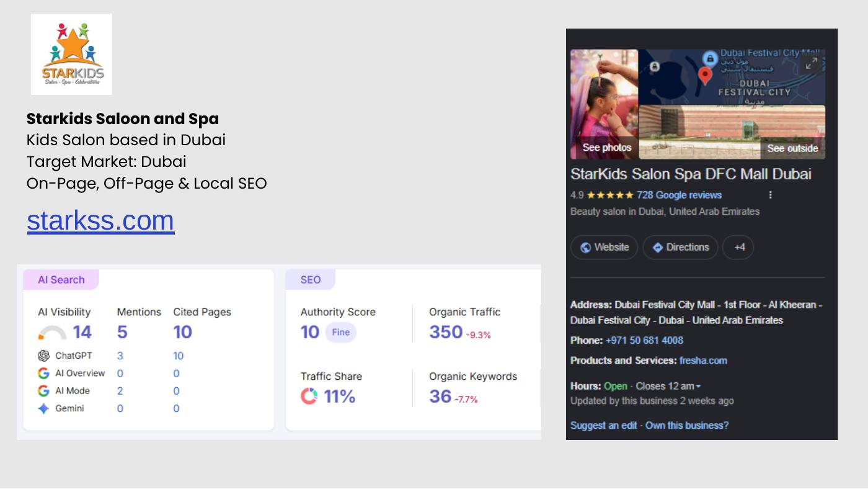868x489 pixels.
Task: Click the red location pin on map
Action: (x=705, y=76)
